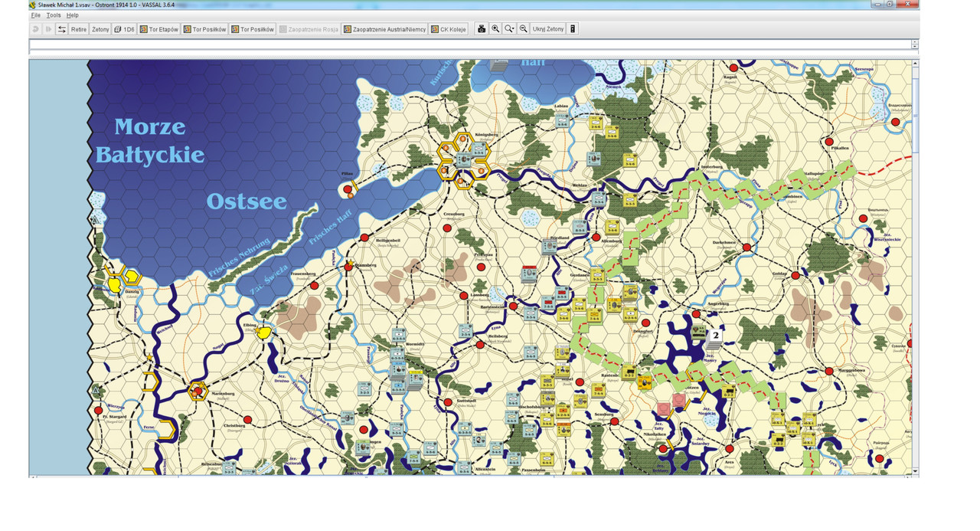Open the File menu
980x531 pixels.
(35, 15)
